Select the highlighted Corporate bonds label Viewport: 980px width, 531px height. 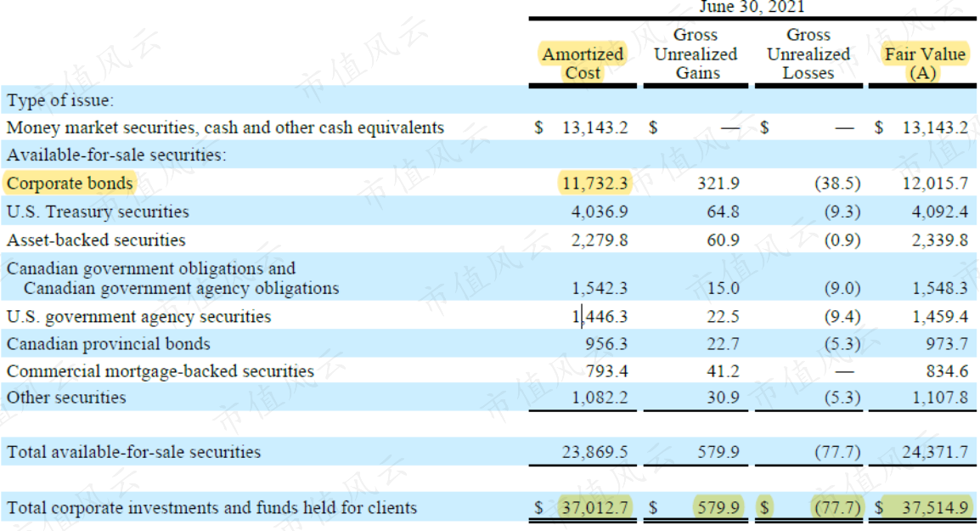pos(70,184)
